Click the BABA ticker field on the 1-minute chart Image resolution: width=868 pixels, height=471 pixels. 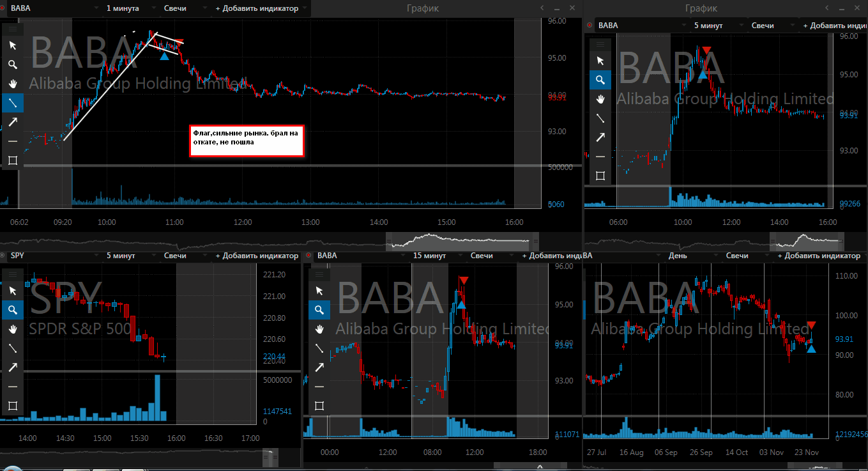click(54, 8)
